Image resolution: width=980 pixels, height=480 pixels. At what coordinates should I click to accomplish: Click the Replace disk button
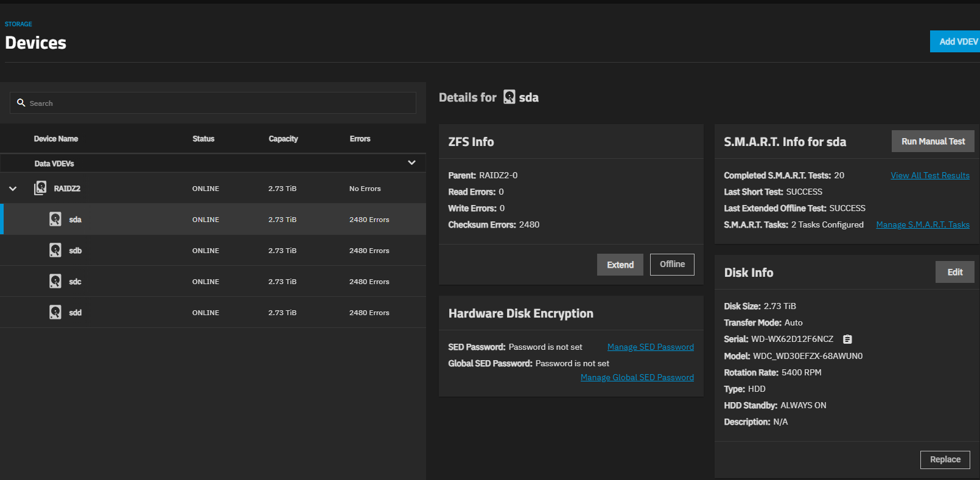tap(945, 459)
